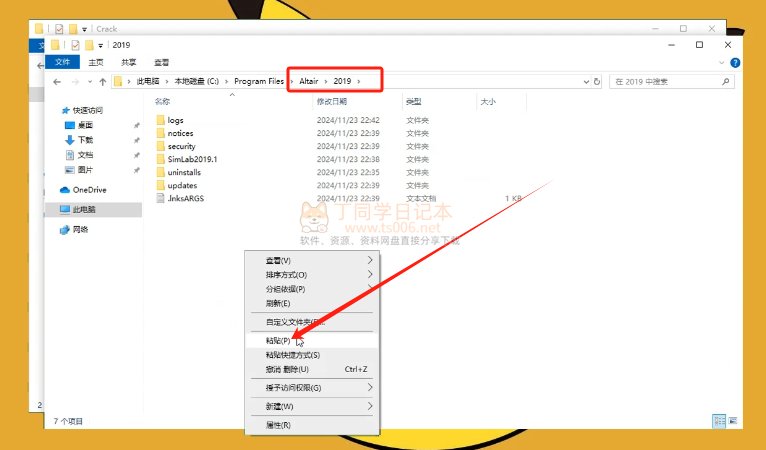Open the Home ribbon tab

96,62
